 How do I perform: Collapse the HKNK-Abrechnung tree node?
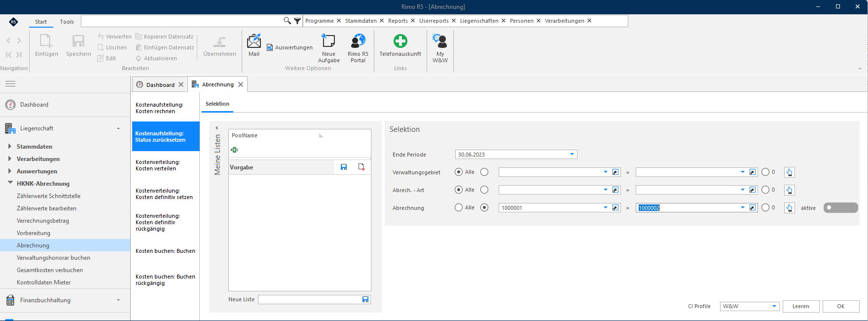point(10,183)
